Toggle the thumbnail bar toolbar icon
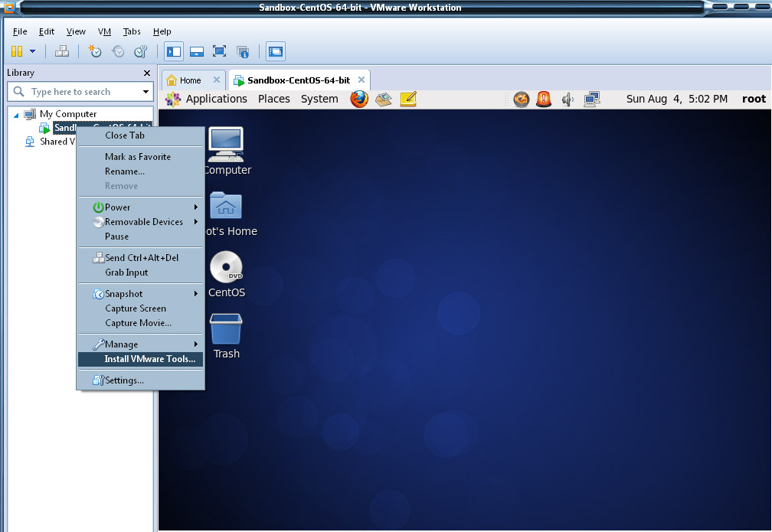772x532 pixels. click(196, 51)
